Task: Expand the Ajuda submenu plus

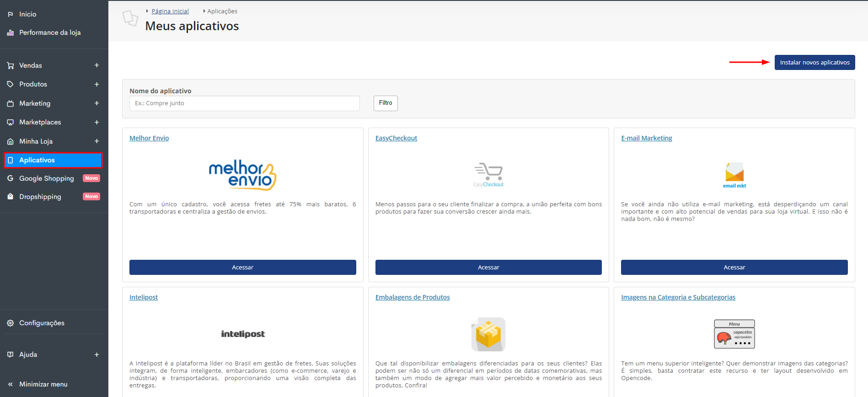Action: pyautogui.click(x=96, y=354)
